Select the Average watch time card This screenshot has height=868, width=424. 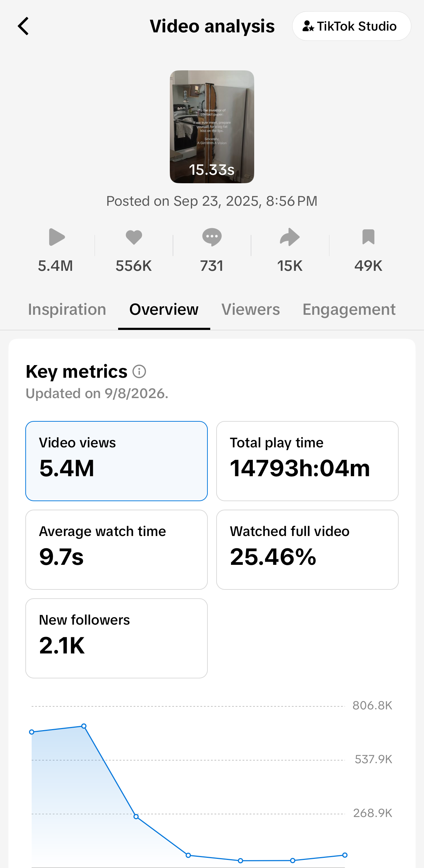(x=116, y=550)
